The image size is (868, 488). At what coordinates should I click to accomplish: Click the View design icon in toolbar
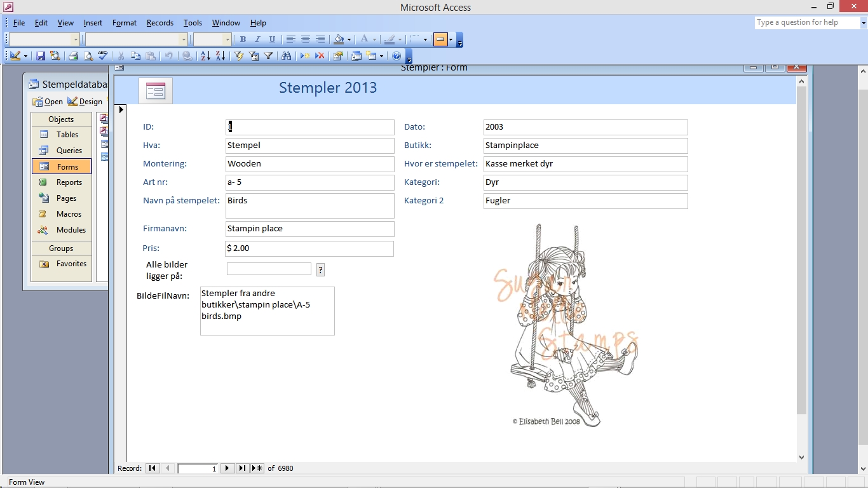pyautogui.click(x=15, y=56)
